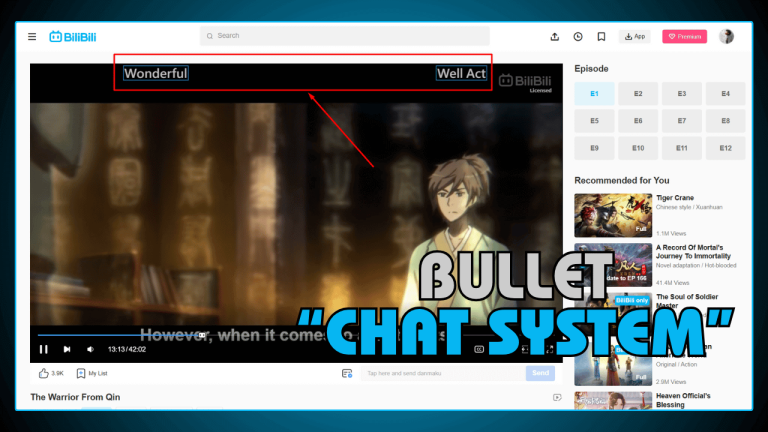Send the danmaku comment

(x=540, y=373)
